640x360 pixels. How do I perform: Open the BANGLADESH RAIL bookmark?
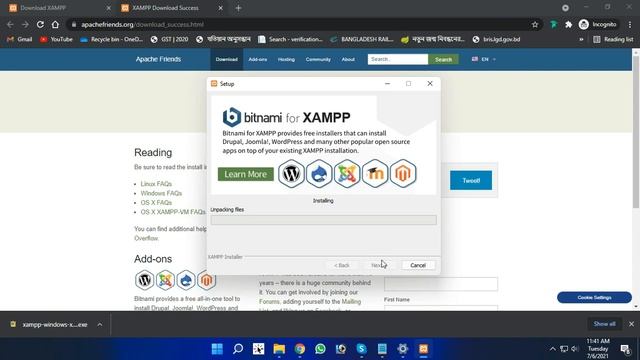click(362, 40)
